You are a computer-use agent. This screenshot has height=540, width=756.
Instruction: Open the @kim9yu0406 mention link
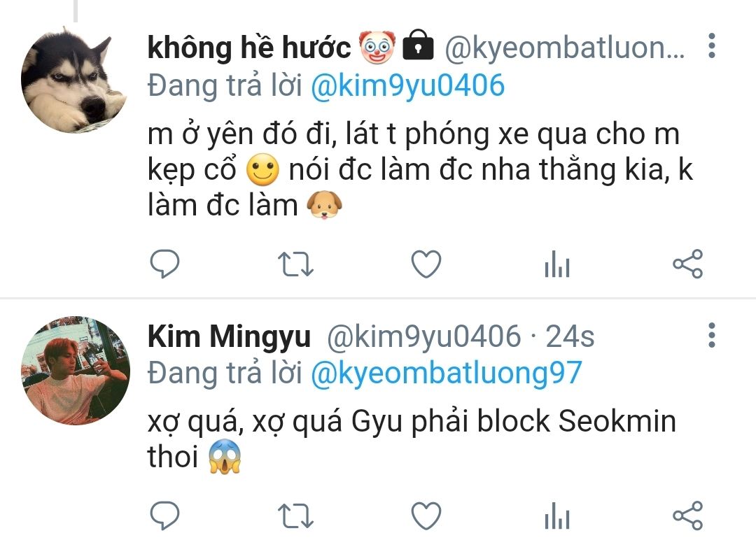[408, 86]
